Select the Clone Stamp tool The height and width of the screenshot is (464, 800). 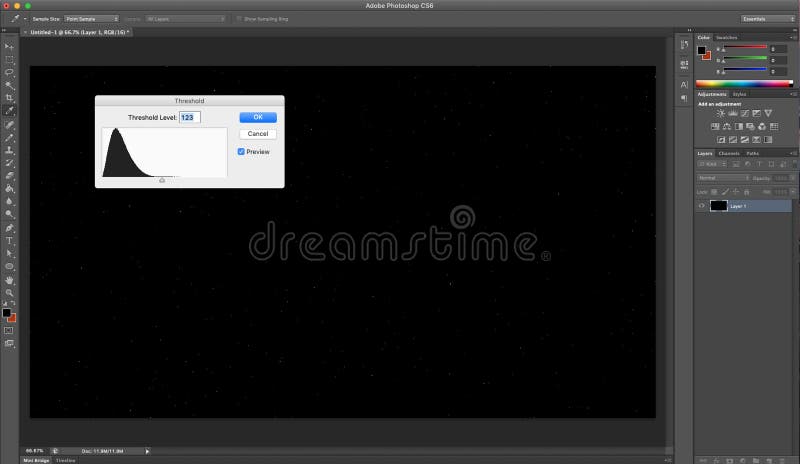[x=9, y=151]
